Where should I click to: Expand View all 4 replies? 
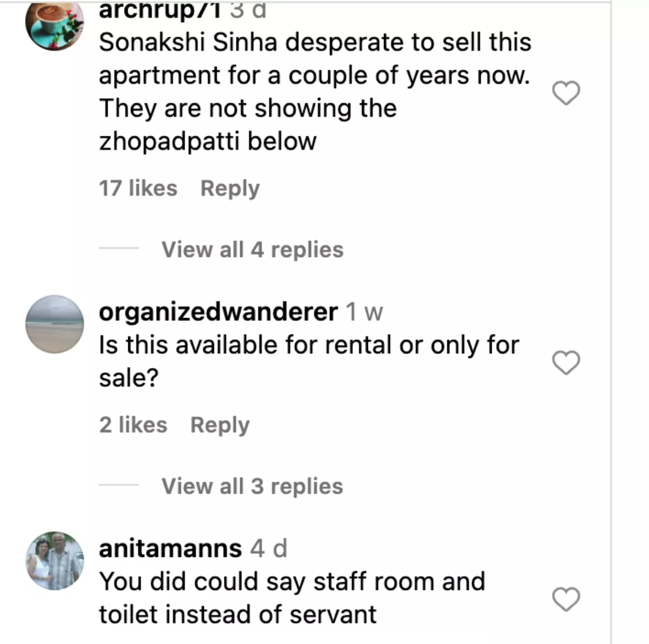click(252, 249)
